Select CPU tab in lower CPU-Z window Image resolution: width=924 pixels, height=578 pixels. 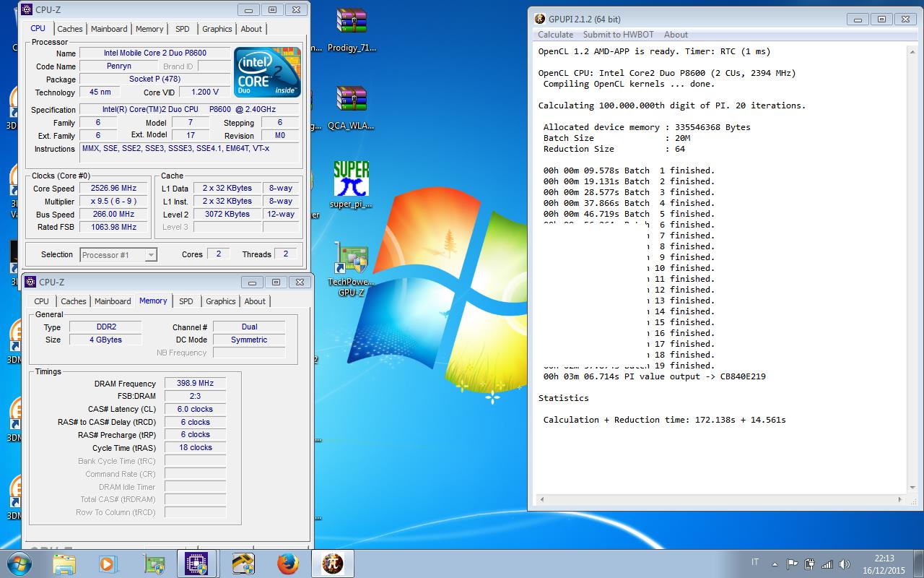[x=42, y=301]
